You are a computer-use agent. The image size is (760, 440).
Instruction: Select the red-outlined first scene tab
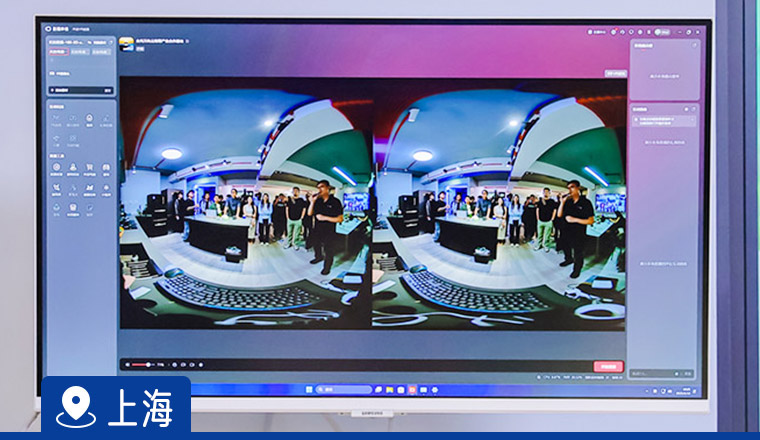(58, 52)
